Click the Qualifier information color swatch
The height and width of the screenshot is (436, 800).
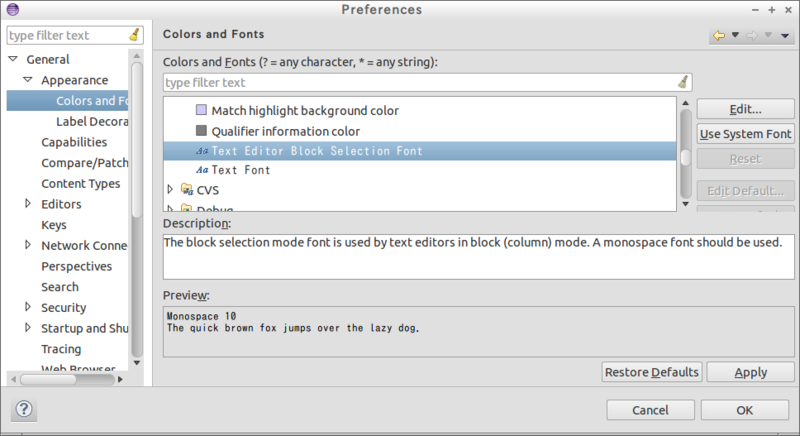202,131
